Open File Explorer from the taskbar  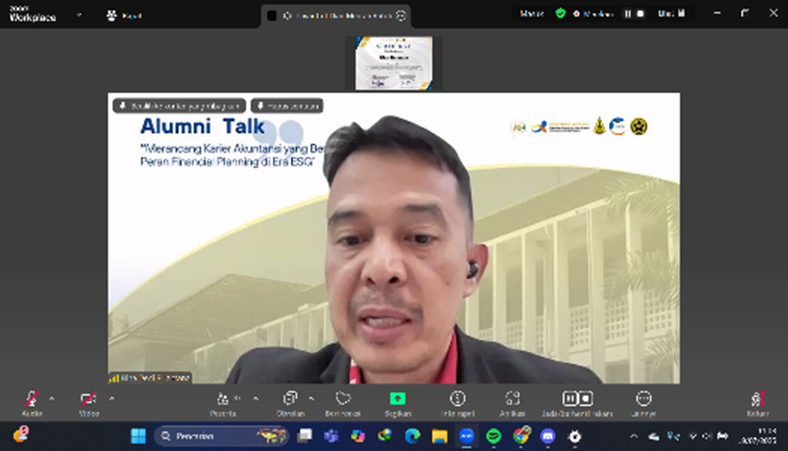tap(439, 436)
